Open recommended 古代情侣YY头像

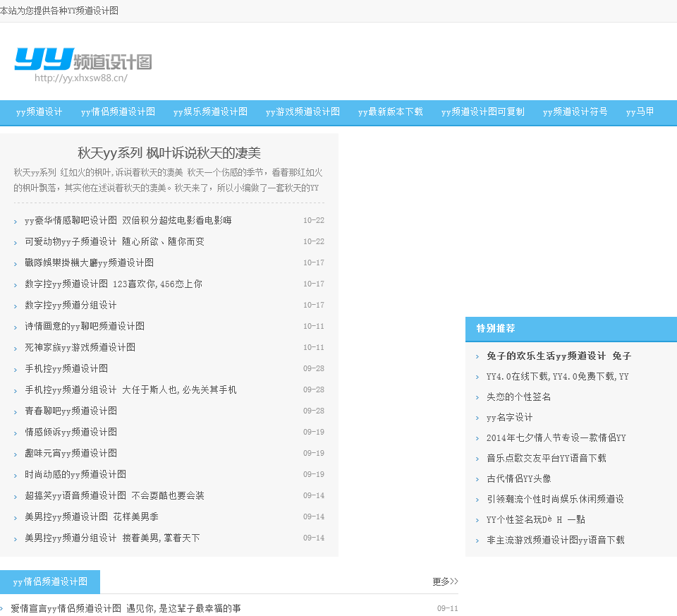point(518,478)
